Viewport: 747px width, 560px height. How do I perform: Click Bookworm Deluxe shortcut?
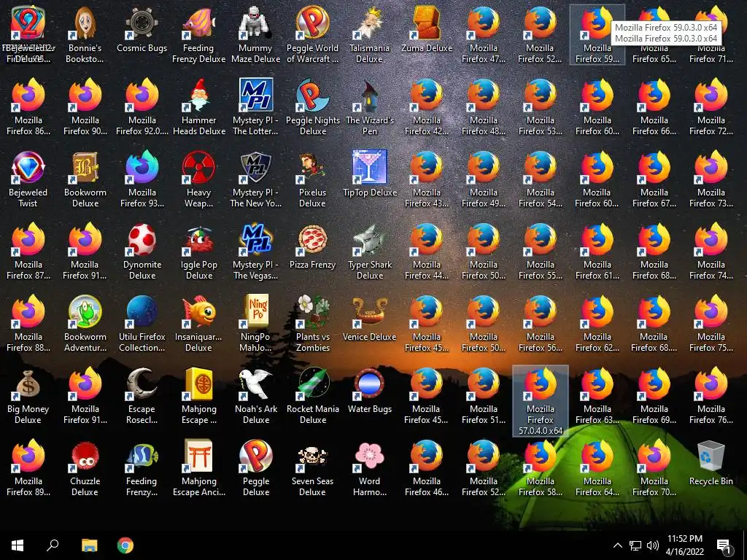(x=85, y=179)
